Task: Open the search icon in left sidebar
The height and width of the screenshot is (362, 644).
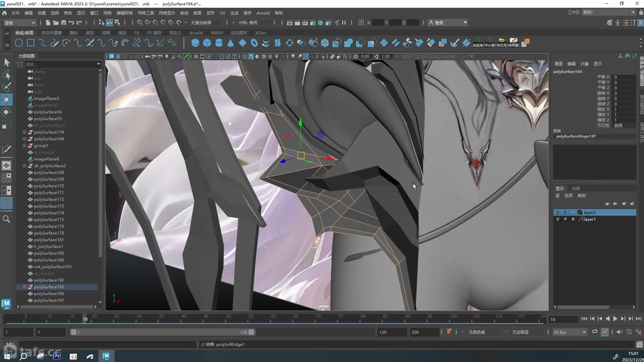Action: (6, 219)
